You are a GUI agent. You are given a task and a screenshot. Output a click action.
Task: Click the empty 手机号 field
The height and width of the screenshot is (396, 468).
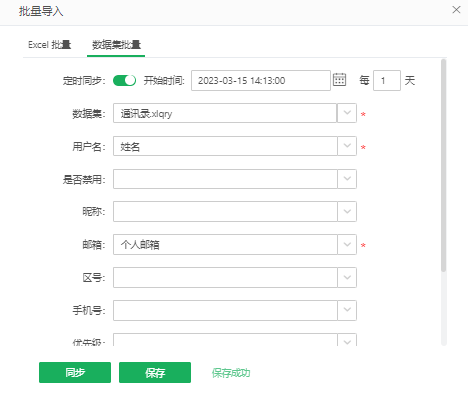[x=225, y=310]
